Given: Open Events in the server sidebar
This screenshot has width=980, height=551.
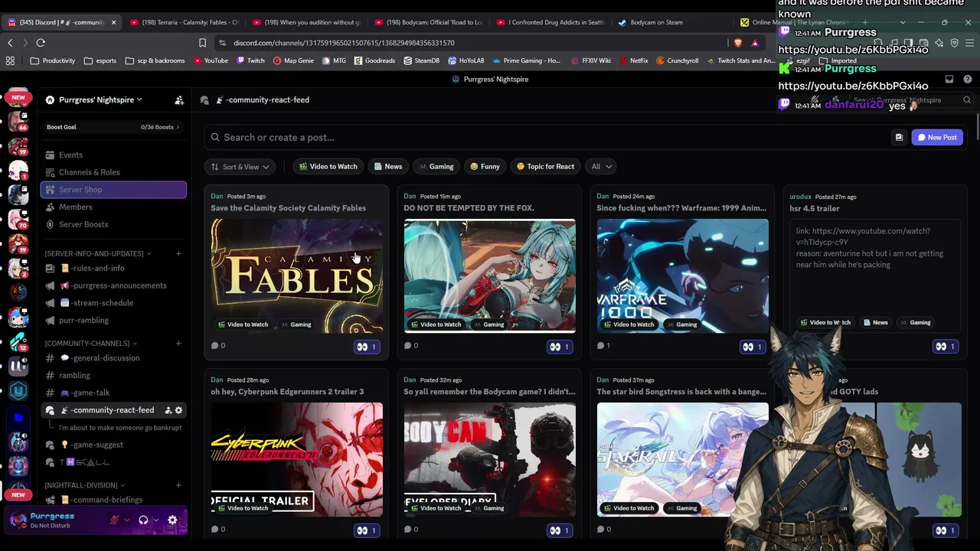Looking at the screenshot, I should [113, 155].
